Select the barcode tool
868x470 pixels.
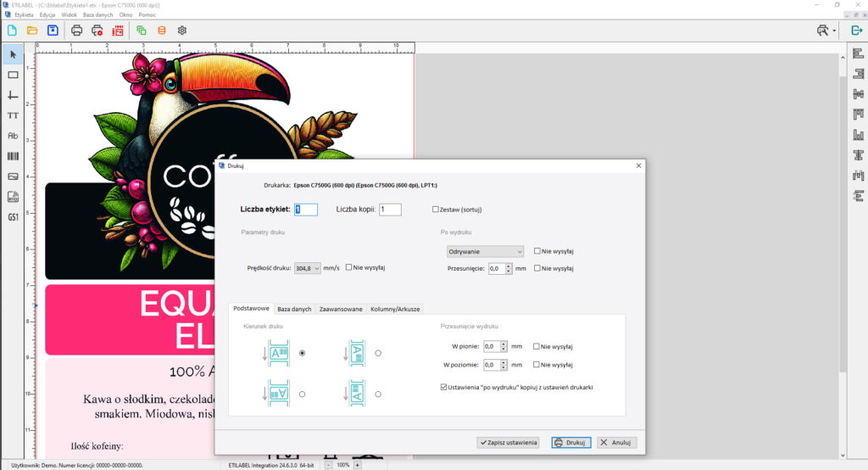click(13, 156)
